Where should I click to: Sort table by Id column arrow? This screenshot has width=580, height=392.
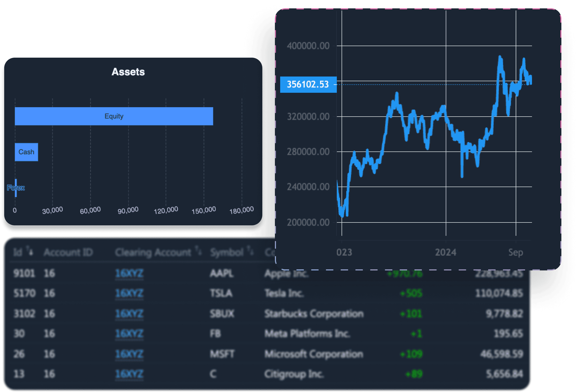30,251
